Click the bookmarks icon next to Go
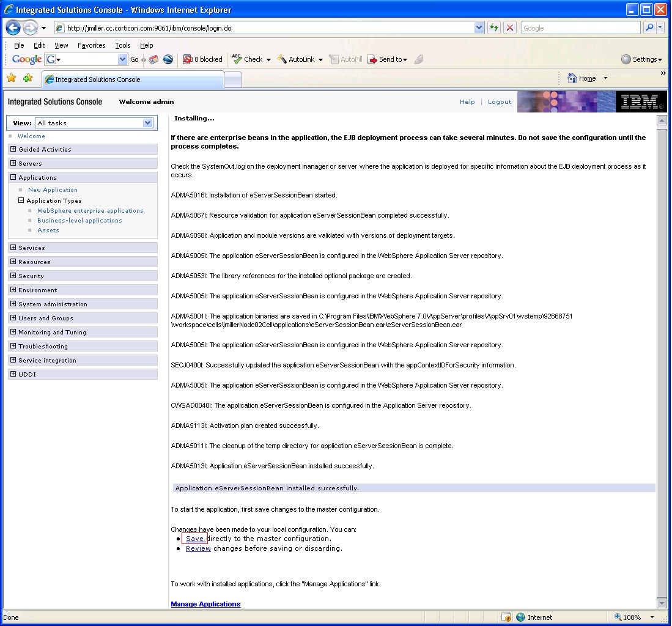This screenshot has width=672, height=626. point(153,59)
